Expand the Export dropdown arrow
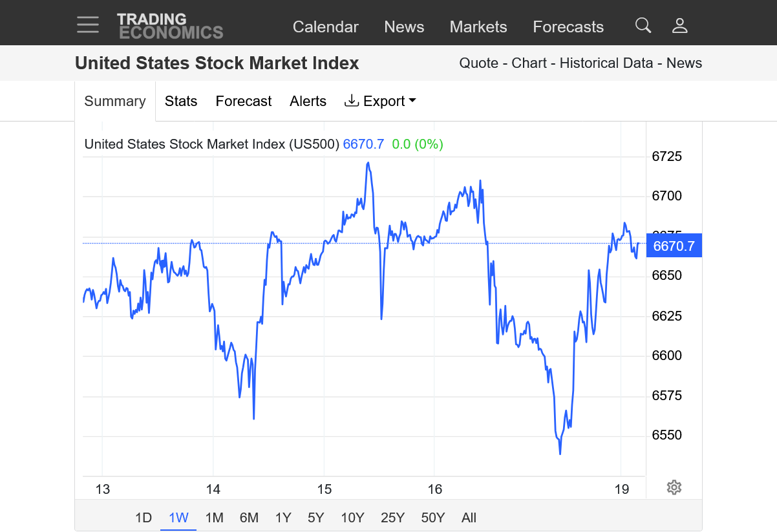This screenshot has width=777, height=532. (x=412, y=101)
